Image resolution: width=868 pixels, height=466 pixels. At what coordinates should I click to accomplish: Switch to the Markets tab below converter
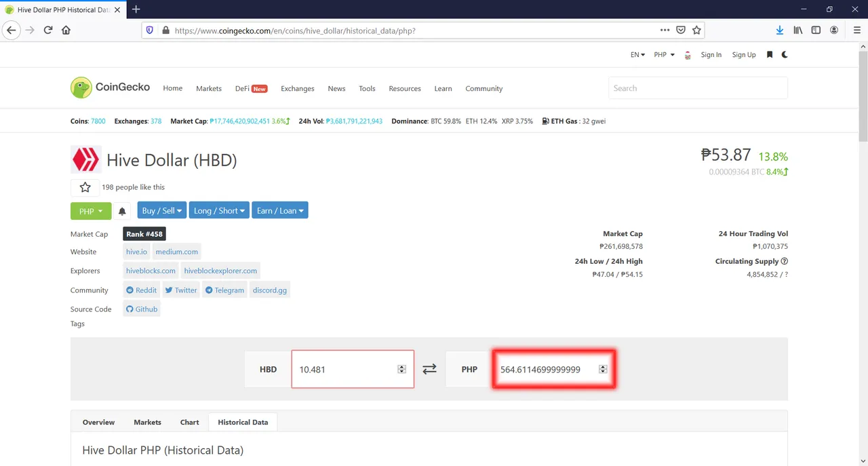147,422
